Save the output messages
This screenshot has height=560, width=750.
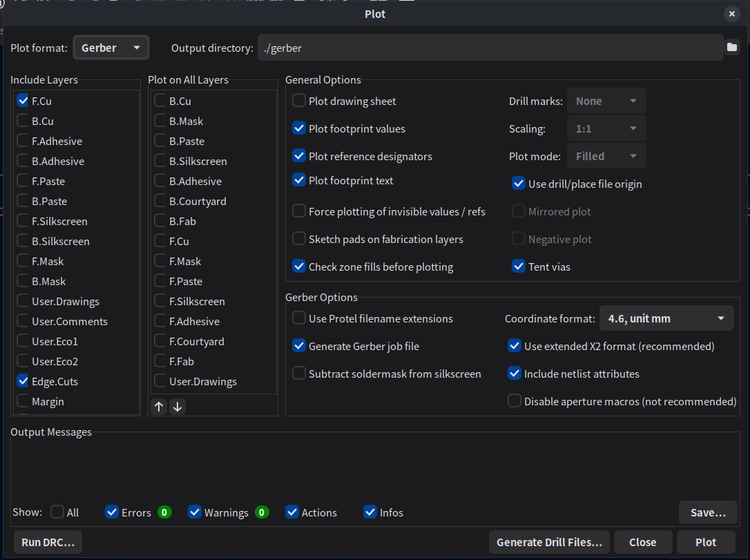[x=708, y=512]
